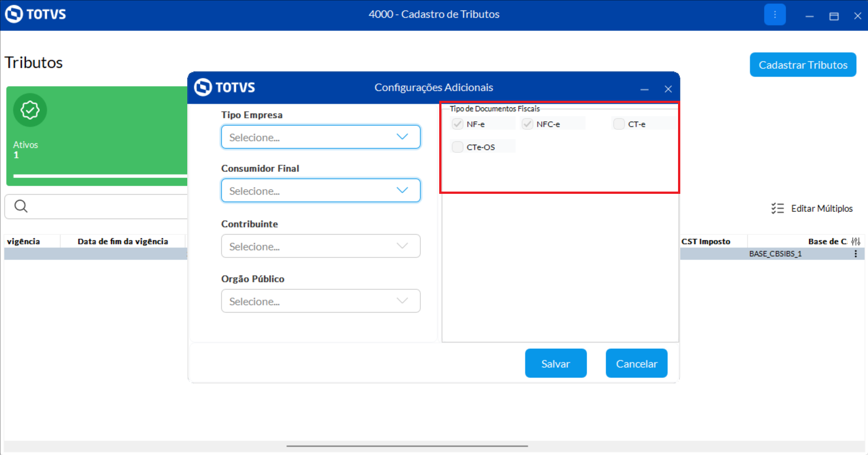Image resolution: width=868 pixels, height=455 pixels.
Task: Click the Editar Múltiplos checklist icon
Action: (778, 208)
